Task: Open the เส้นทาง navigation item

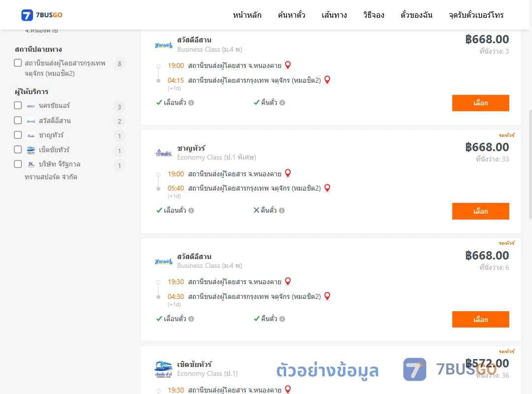Action: pyautogui.click(x=334, y=15)
